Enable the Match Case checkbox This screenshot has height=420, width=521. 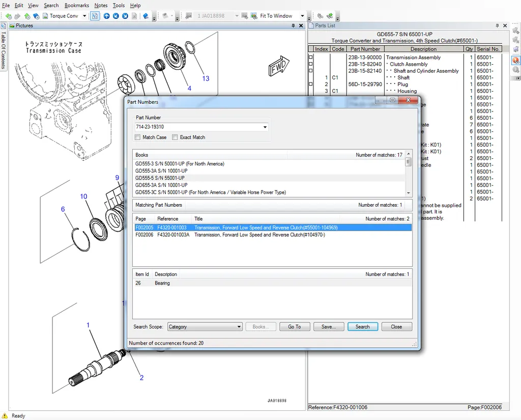pos(137,137)
